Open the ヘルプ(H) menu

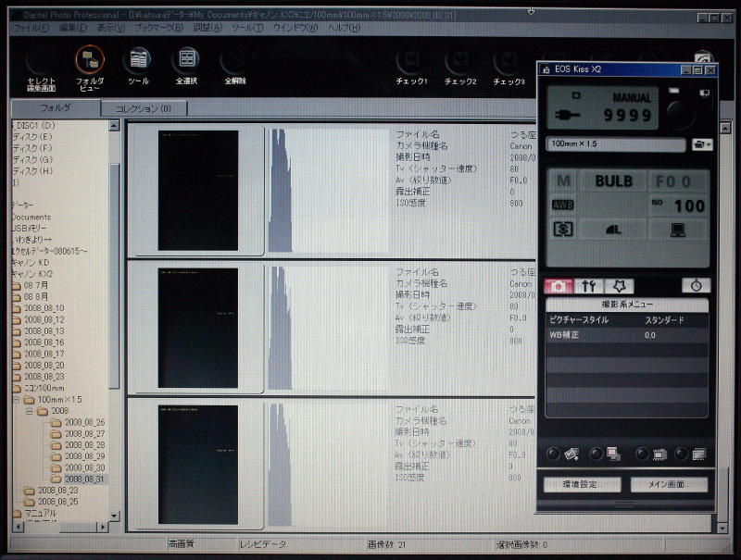click(x=344, y=28)
